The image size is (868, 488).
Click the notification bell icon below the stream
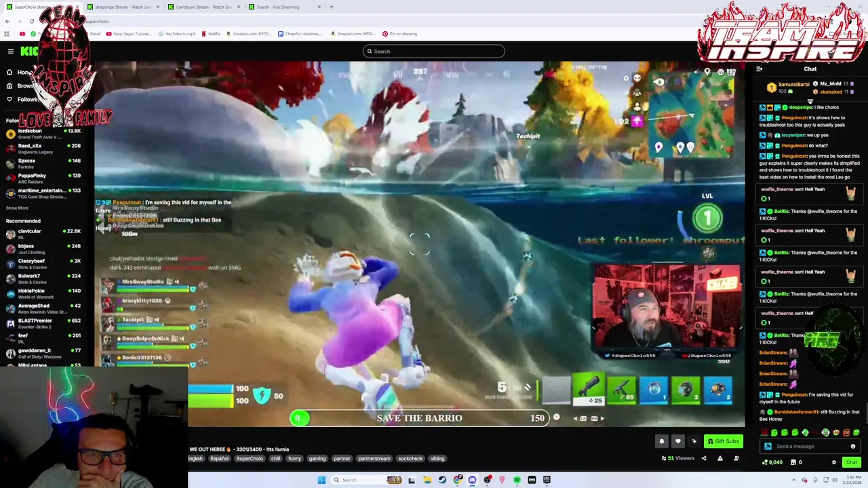(x=662, y=441)
